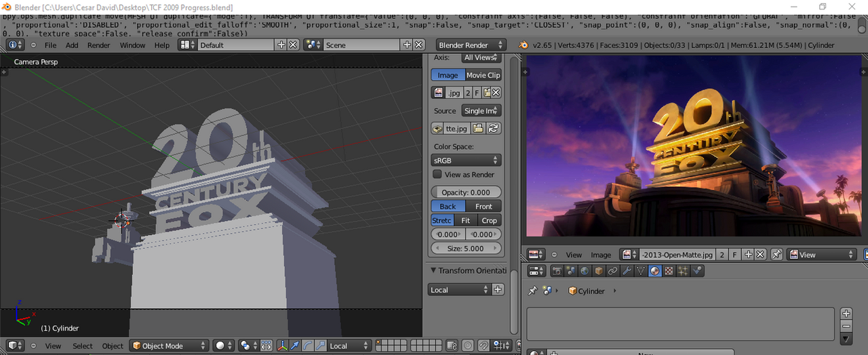868x355 pixels.
Task: Click Stretch background framing button
Action: pos(441,220)
